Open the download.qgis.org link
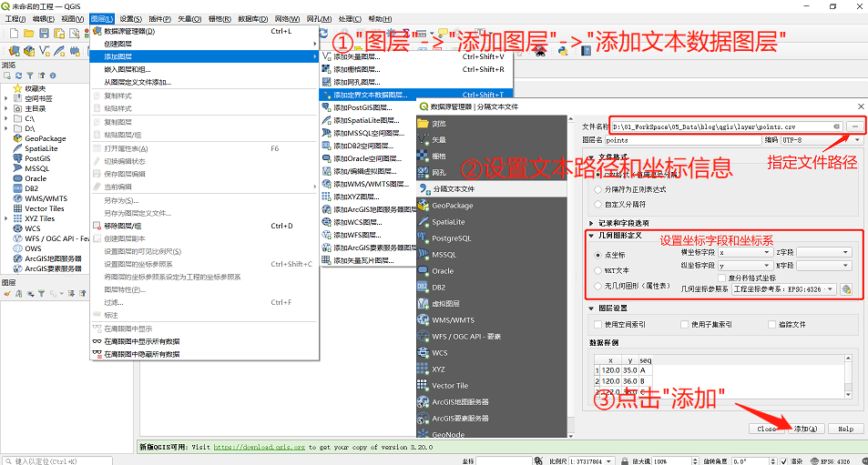The image size is (868, 465). click(259, 447)
